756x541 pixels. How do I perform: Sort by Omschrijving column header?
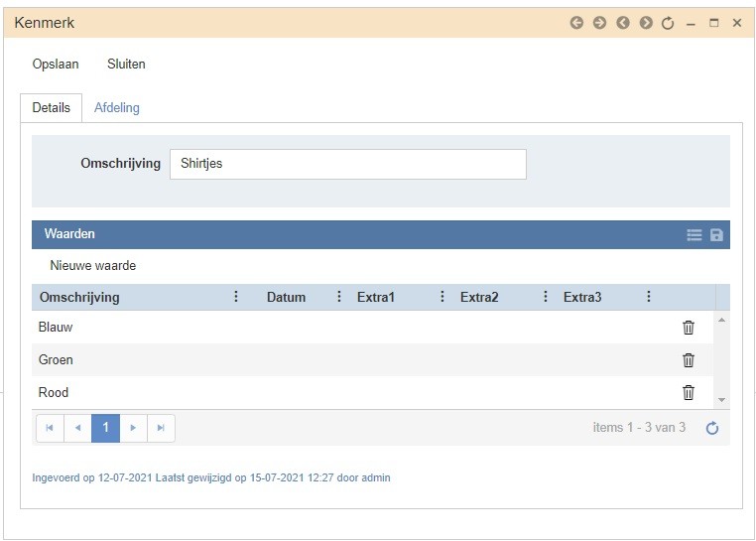coord(79,297)
